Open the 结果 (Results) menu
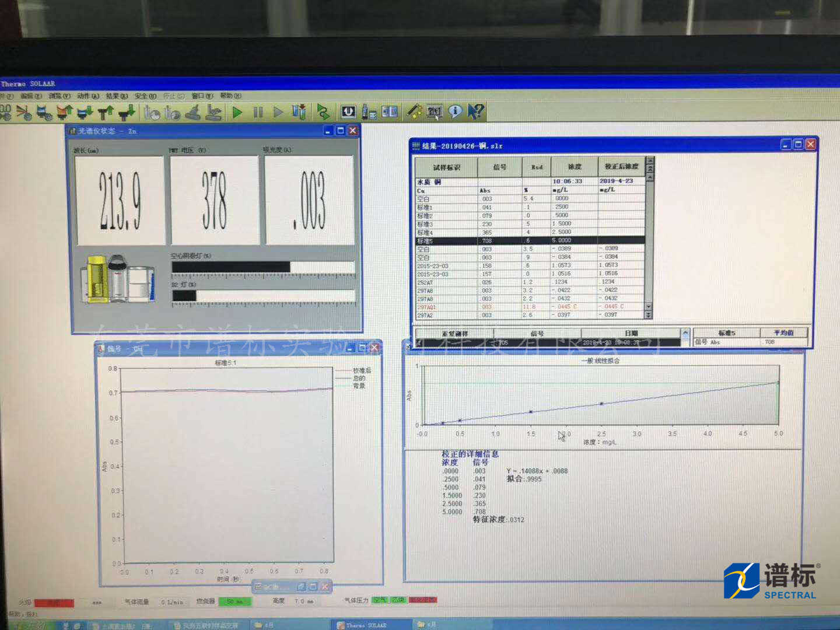The width and height of the screenshot is (840, 630). 116,96
